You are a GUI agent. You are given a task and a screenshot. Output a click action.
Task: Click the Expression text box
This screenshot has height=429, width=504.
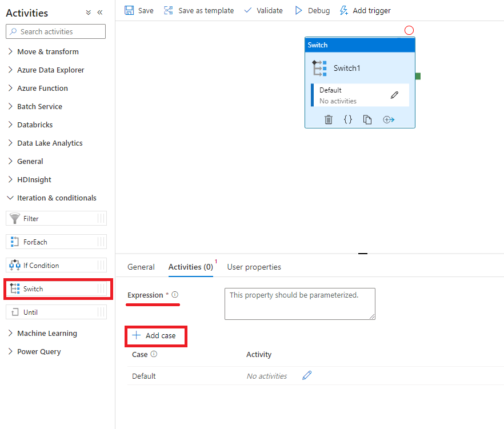tap(299, 303)
